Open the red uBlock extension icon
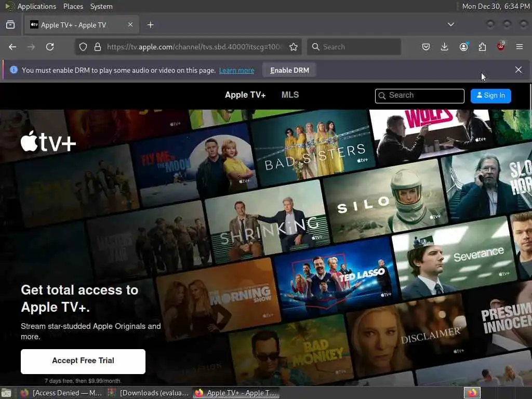 (x=501, y=46)
